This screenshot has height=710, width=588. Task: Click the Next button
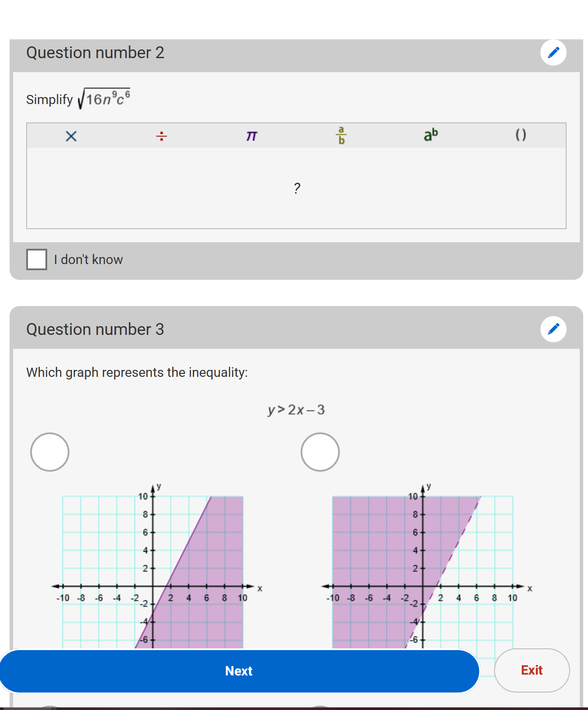(x=239, y=671)
